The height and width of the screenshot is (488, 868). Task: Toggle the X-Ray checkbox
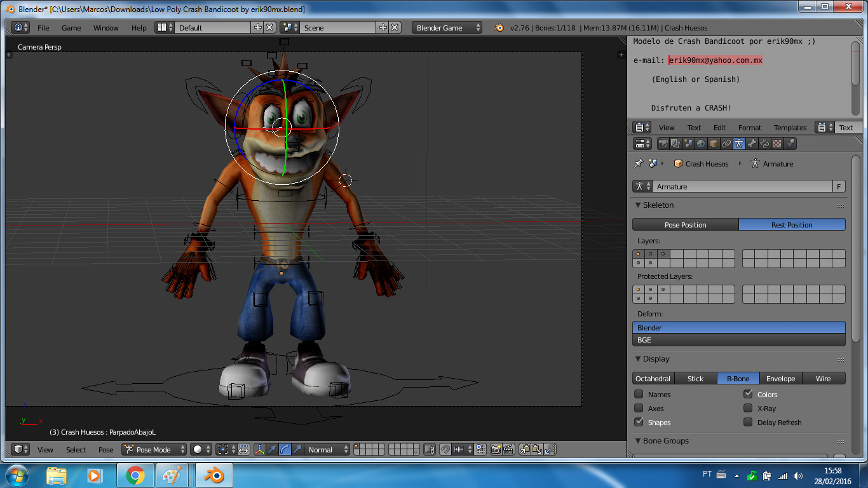748,409
